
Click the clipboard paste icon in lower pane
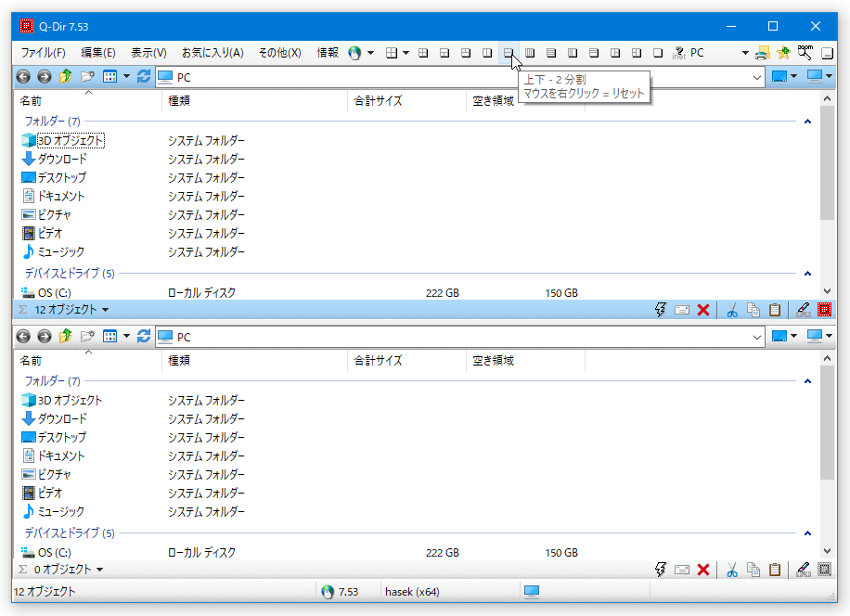tap(775, 570)
